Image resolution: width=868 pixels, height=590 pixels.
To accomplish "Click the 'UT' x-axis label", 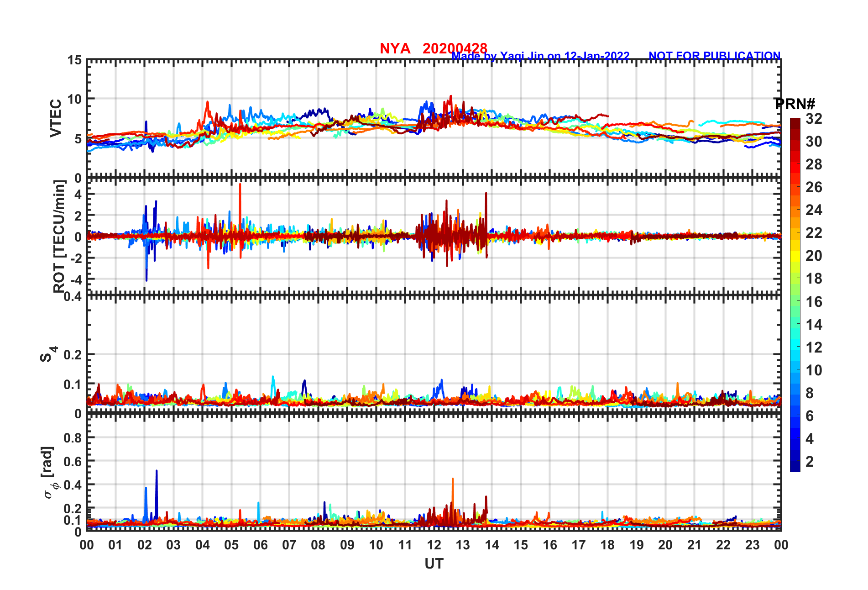I will pos(434,564).
